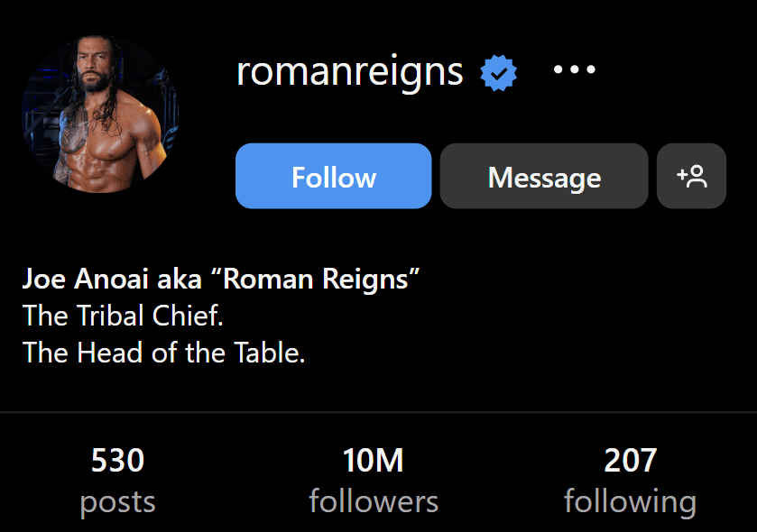
Task: Select the bio line The Tribal Chief
Action: point(123,316)
